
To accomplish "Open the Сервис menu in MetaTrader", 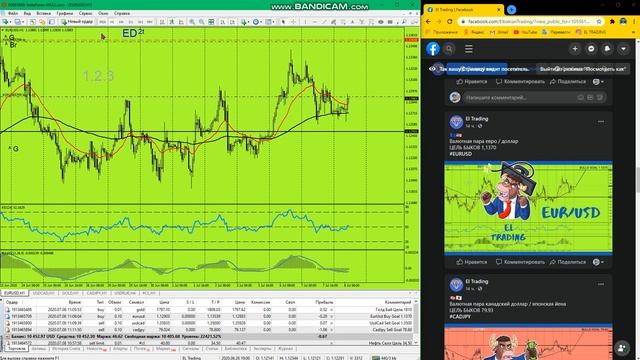I will point(85,13).
